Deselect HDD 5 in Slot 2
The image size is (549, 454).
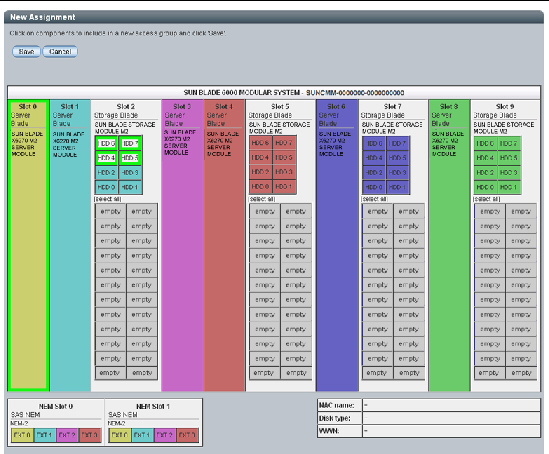tap(130, 158)
